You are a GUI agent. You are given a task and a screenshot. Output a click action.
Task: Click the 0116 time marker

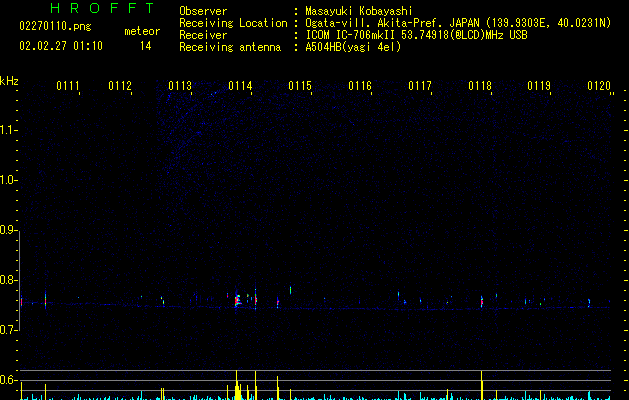click(x=360, y=86)
